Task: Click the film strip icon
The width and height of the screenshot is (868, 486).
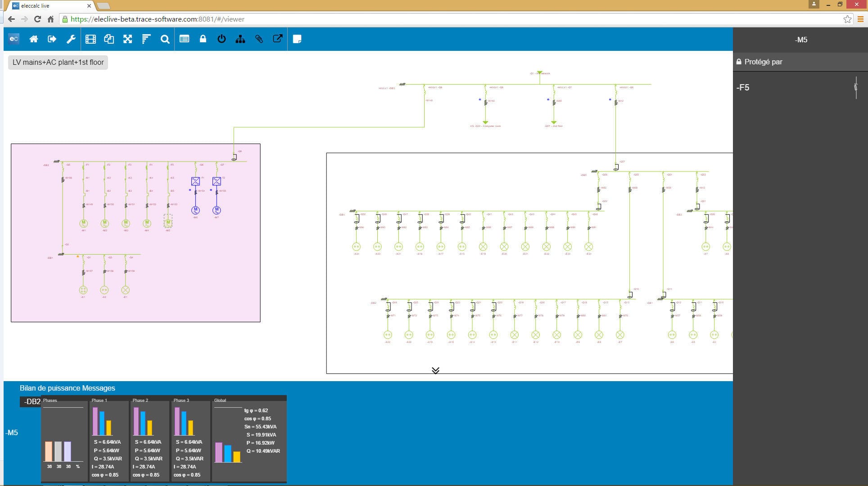Action: 90,39
